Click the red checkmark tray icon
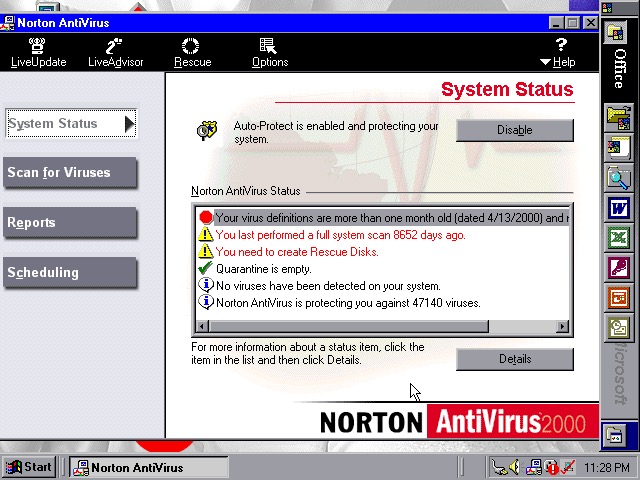640x480 pixels. pyautogui.click(x=568, y=467)
